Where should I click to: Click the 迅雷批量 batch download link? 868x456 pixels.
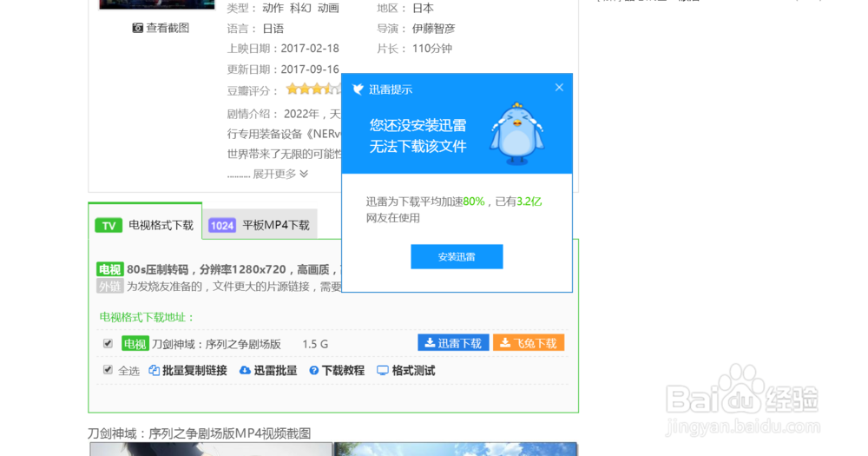(x=275, y=371)
